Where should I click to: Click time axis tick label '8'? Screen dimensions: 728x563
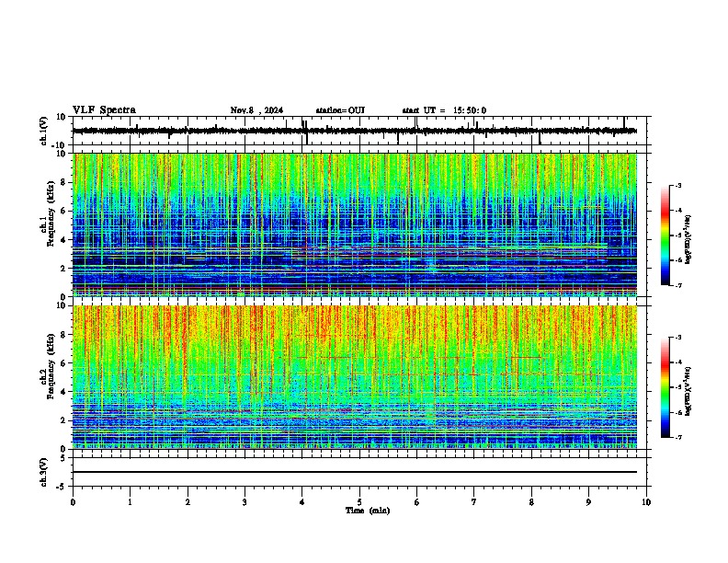pos(531,501)
